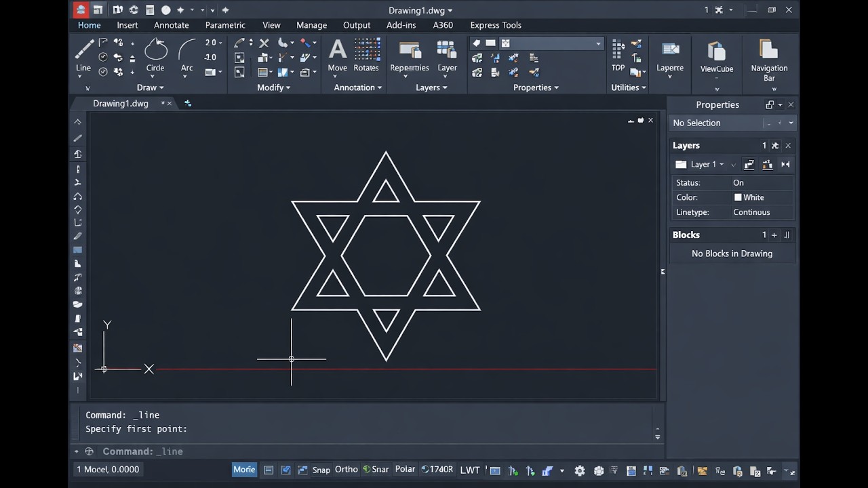Expand the Annotation panel dropdown
Screen dimensions: 868x488
click(358, 87)
